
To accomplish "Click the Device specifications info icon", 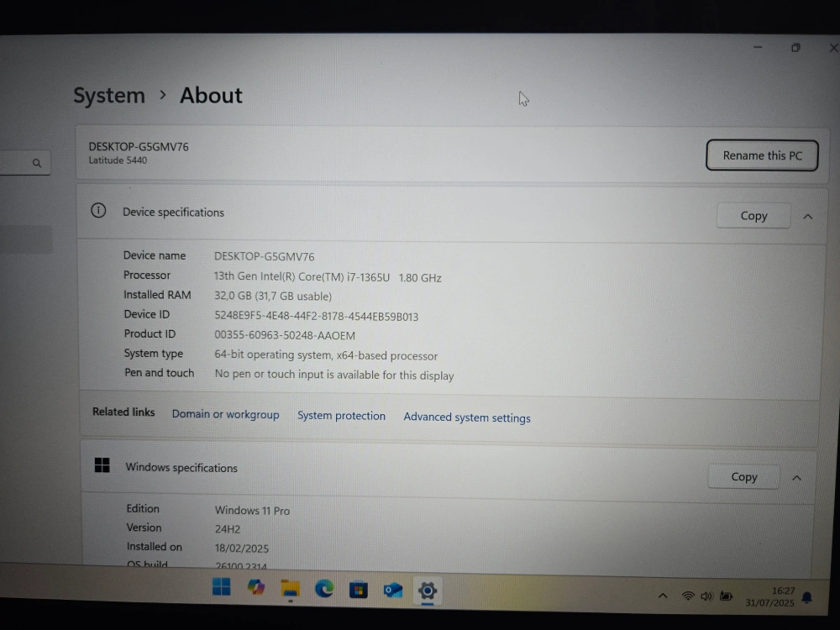I will click(98, 211).
